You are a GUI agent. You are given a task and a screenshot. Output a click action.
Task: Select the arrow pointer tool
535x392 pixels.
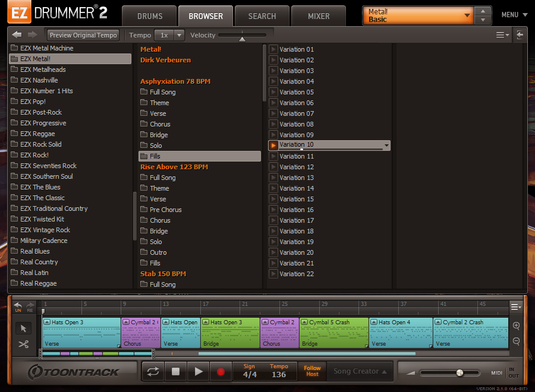tap(23, 328)
